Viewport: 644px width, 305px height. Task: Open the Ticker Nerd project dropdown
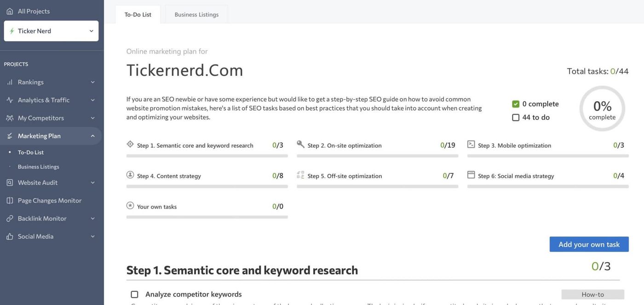pos(51,31)
